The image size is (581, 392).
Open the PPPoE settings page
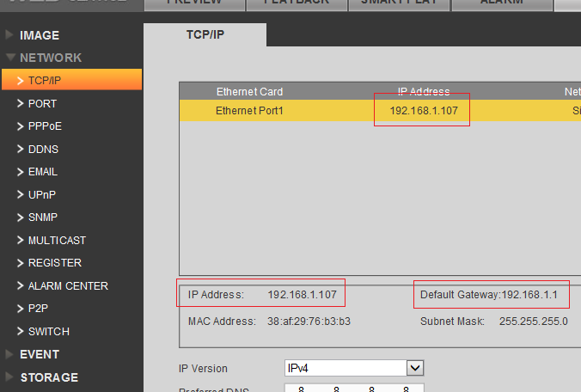[x=45, y=126]
